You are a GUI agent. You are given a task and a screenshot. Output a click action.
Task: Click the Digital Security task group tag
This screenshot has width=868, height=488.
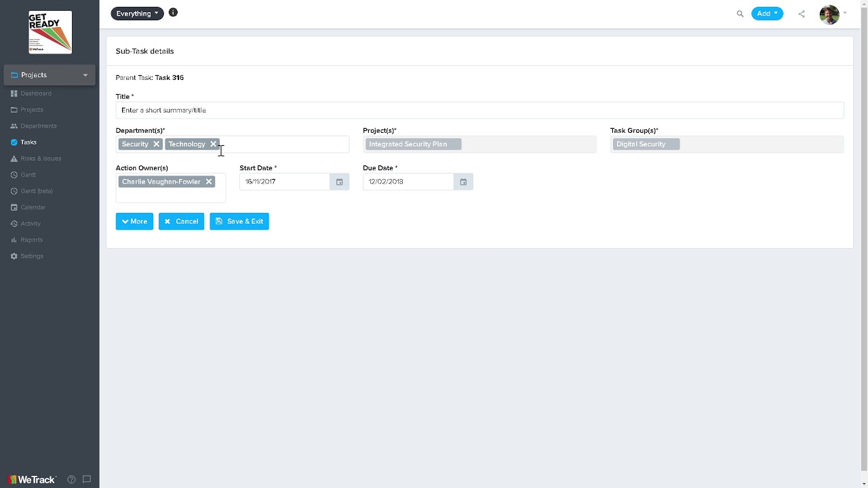[x=646, y=144]
